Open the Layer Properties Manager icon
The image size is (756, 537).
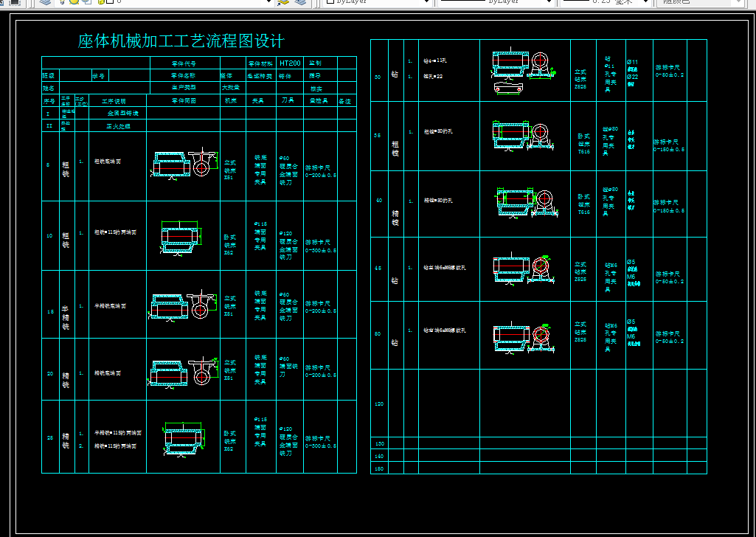(45, 2)
